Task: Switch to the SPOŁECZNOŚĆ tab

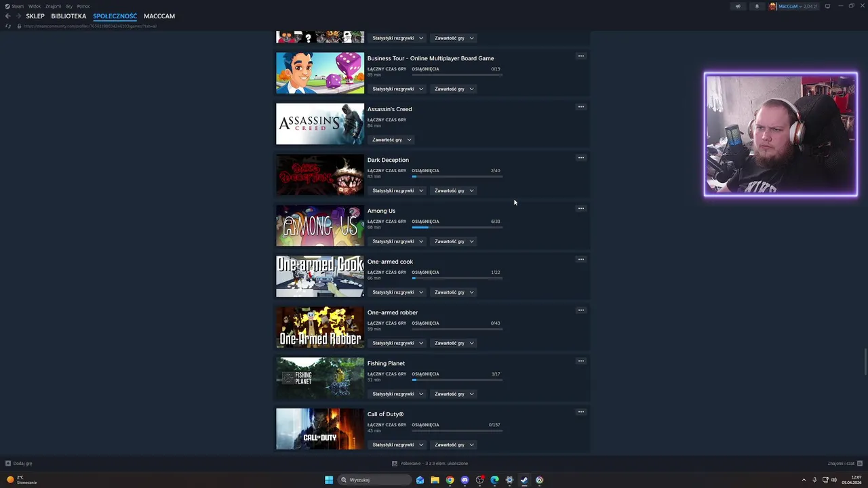Action: (115, 16)
